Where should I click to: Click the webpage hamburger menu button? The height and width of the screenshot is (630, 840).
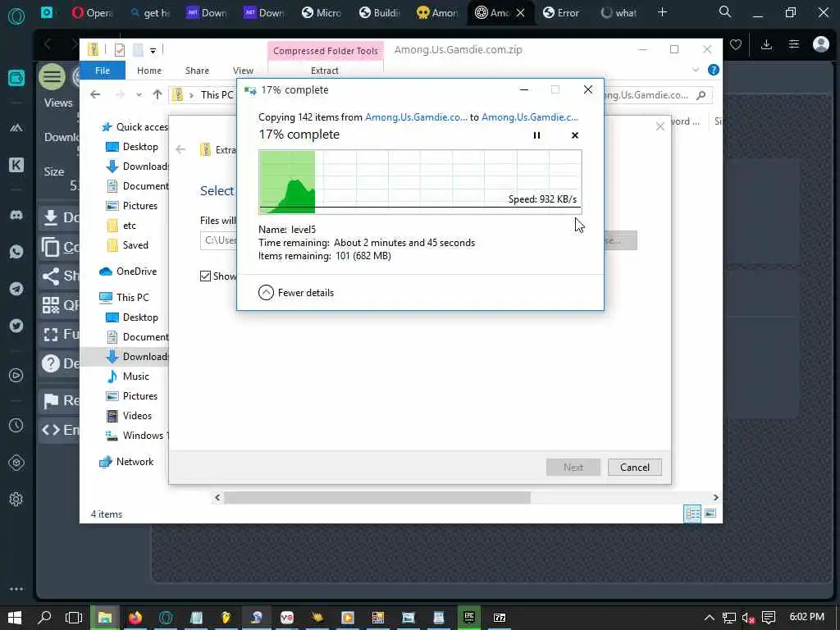[52, 76]
